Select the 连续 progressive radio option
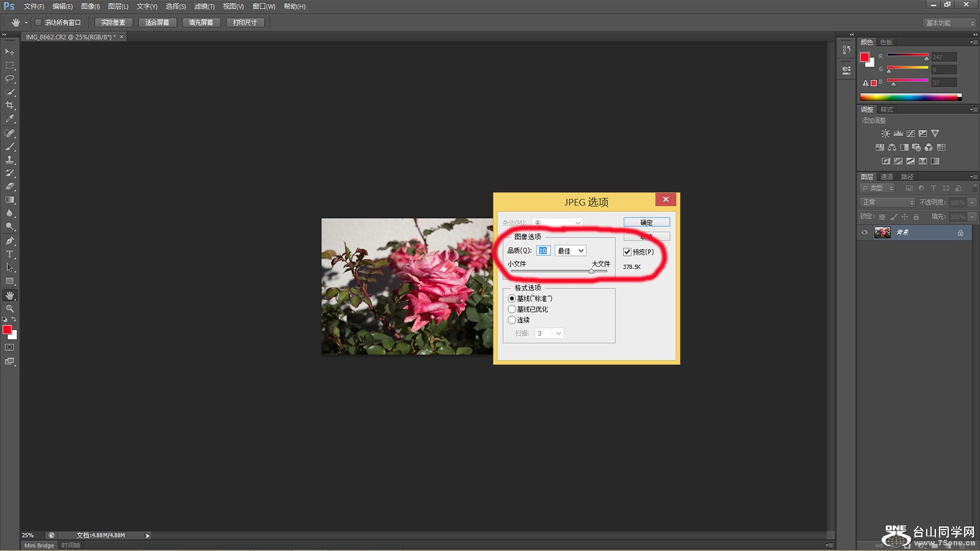980x551 pixels. point(512,320)
